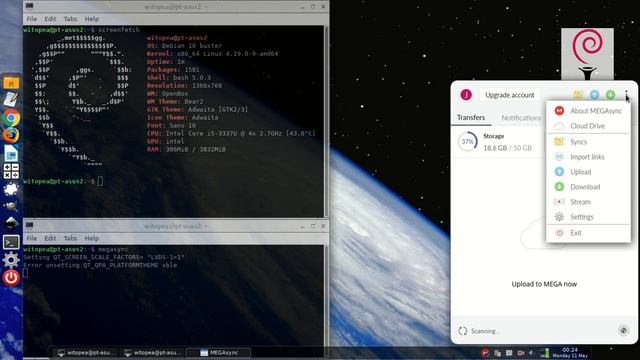
Task: Open File menu in megasync terminal
Action: tap(32, 238)
